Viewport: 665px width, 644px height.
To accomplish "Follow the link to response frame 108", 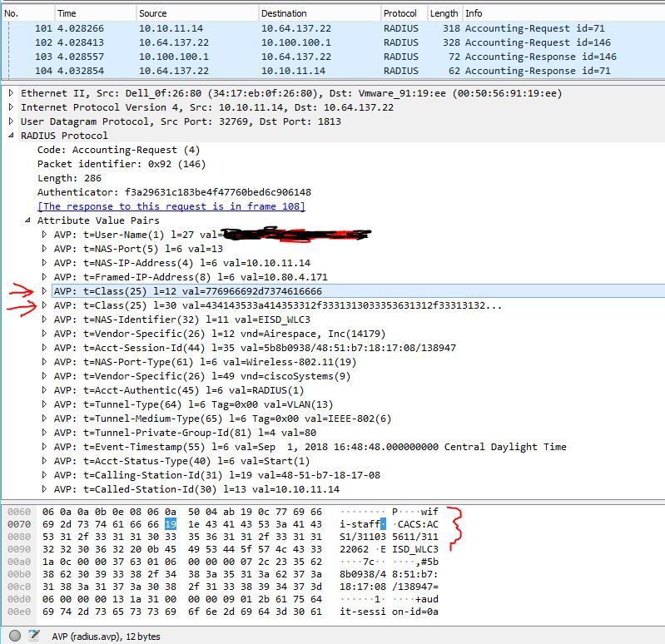I will pyautogui.click(x=171, y=206).
